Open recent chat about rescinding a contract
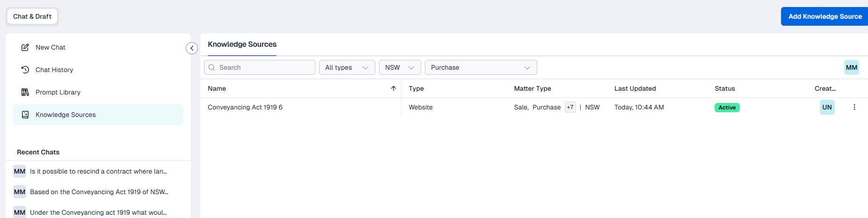 click(x=98, y=171)
